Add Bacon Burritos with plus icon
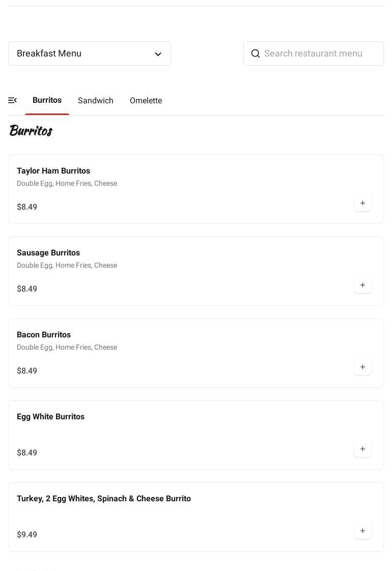The width and height of the screenshot is (392, 571). [x=362, y=367]
